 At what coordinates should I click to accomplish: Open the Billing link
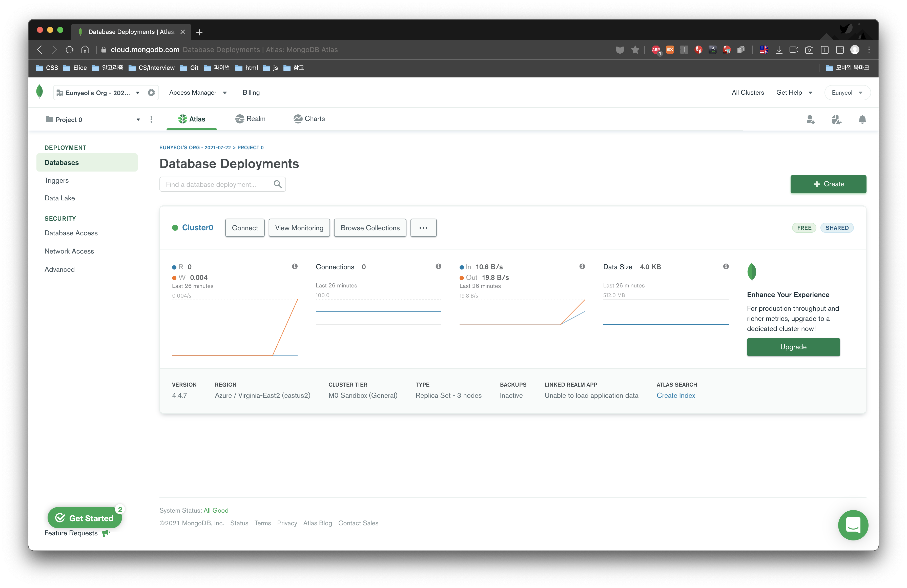coord(251,93)
